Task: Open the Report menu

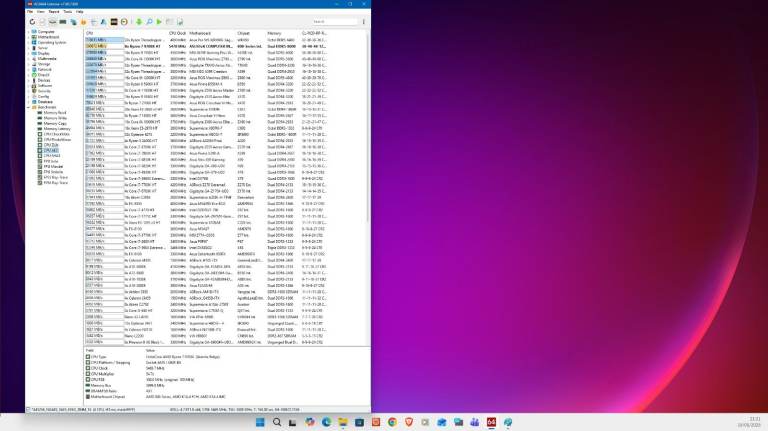Action: (53, 12)
